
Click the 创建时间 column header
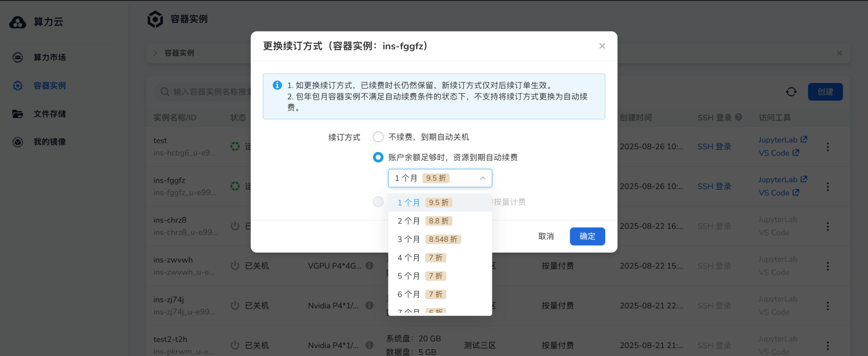[636, 117]
